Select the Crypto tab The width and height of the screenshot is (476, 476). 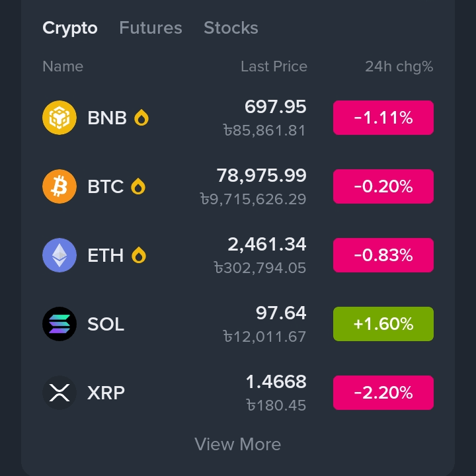tap(70, 28)
